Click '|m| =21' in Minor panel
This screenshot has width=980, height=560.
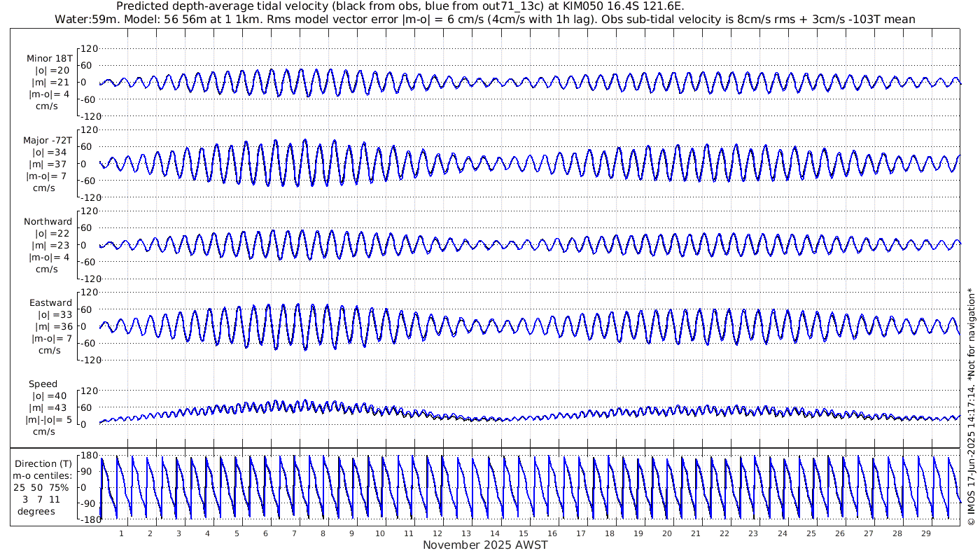point(50,83)
